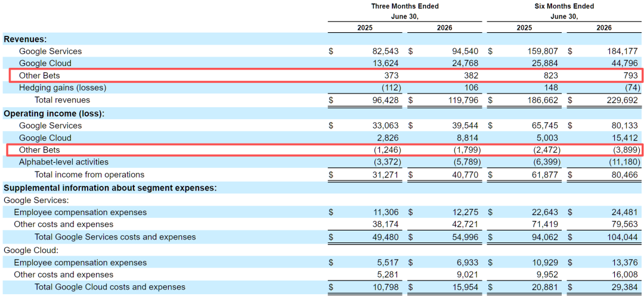Select the Google Services revenue value 82,543
The height and width of the screenshot is (299, 644).
point(385,51)
